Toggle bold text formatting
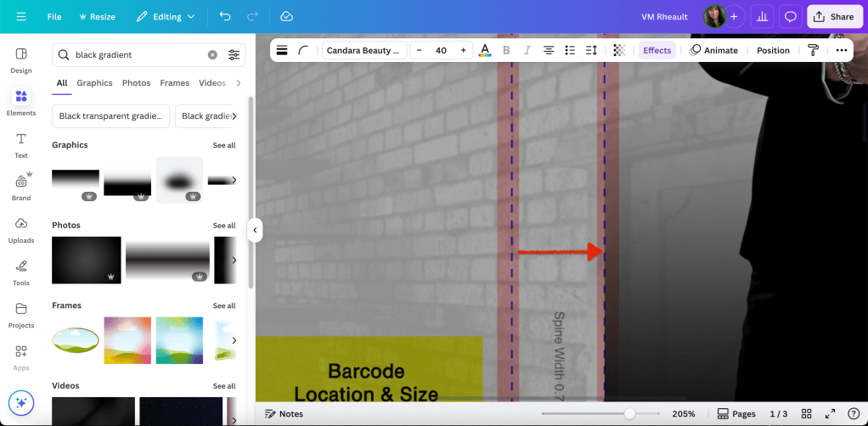The width and height of the screenshot is (868, 426). pyautogui.click(x=506, y=50)
